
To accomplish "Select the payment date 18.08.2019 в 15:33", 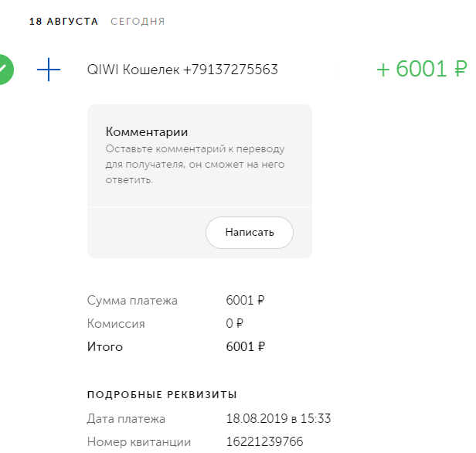I will 278,419.
